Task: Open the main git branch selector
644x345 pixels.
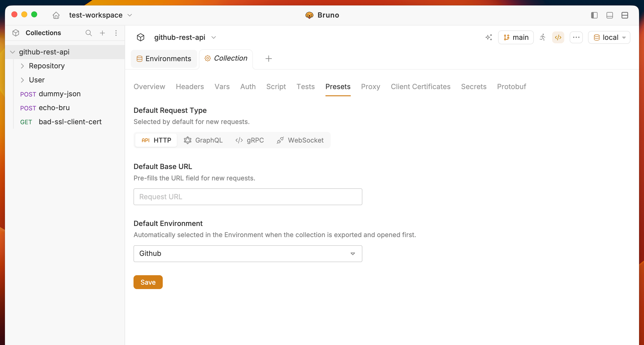Action: [x=516, y=37]
